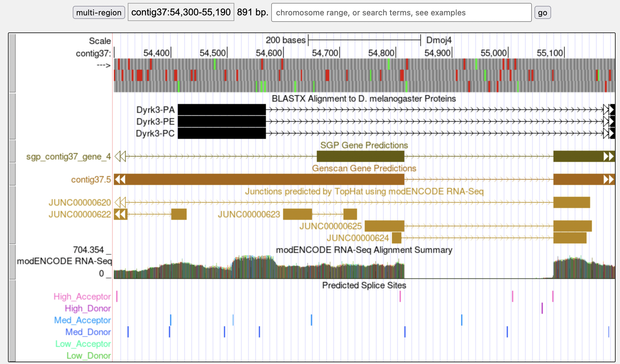Click the JUNC00000625 left junction block
This screenshot has width=620, height=364.
(x=385, y=226)
